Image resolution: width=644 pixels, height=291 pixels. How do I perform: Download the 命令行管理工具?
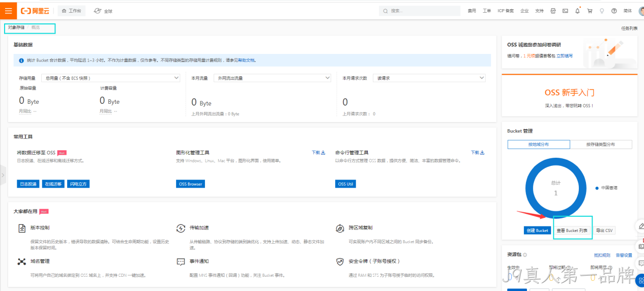[x=478, y=152]
